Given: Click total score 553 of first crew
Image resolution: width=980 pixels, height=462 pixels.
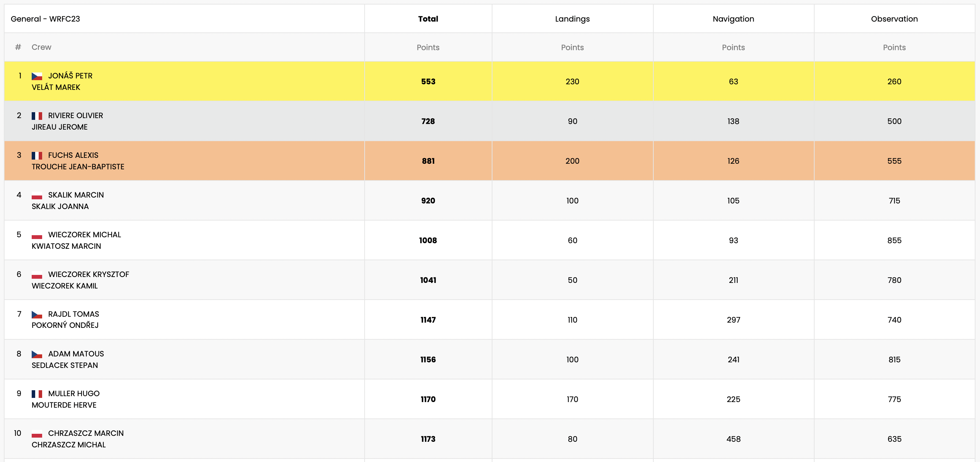Looking at the screenshot, I should (428, 82).
